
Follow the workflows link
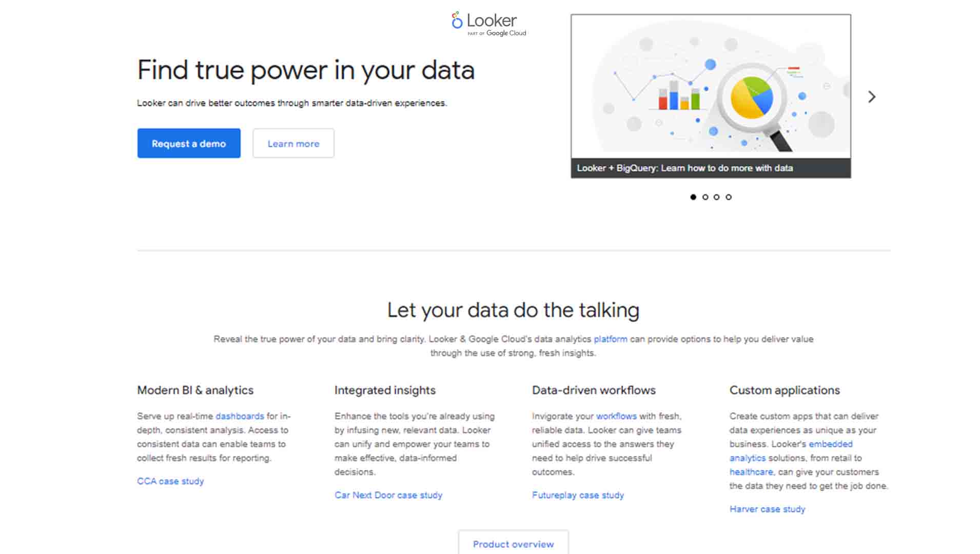point(616,416)
